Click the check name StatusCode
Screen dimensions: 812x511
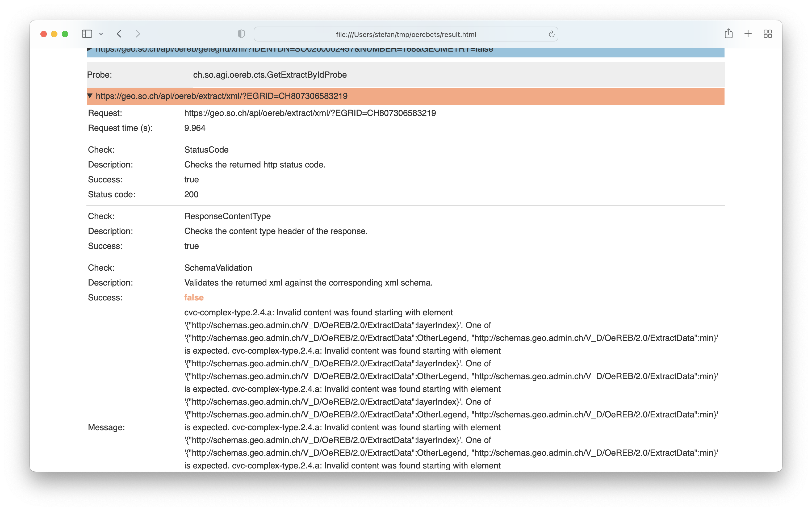206,150
